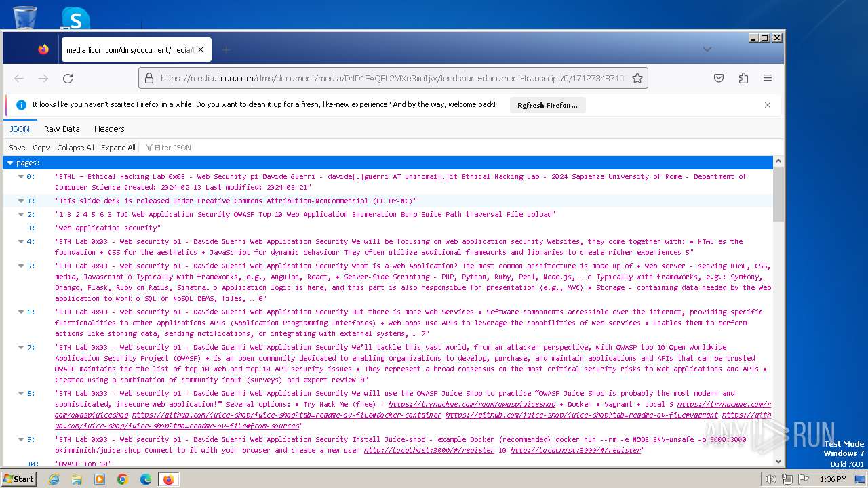Select the Creative Commons license text row
The width and height of the screenshot is (868, 488).
pyautogui.click(x=388, y=201)
